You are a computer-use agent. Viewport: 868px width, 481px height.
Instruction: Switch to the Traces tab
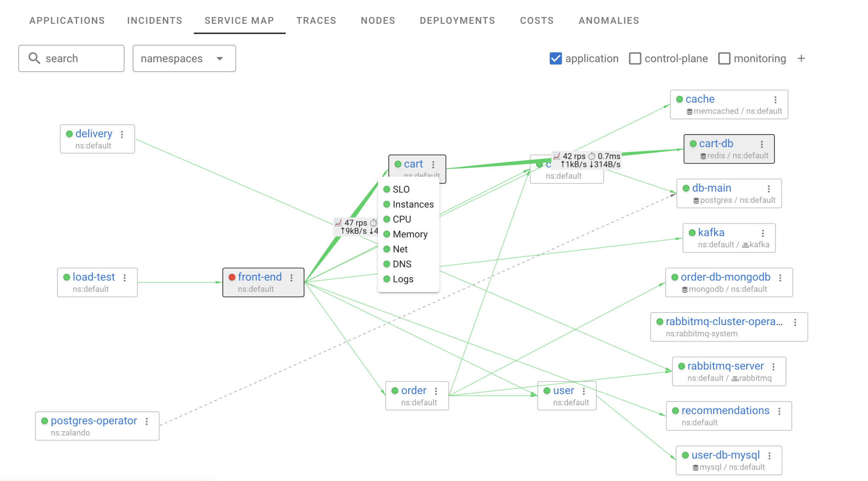click(x=316, y=20)
